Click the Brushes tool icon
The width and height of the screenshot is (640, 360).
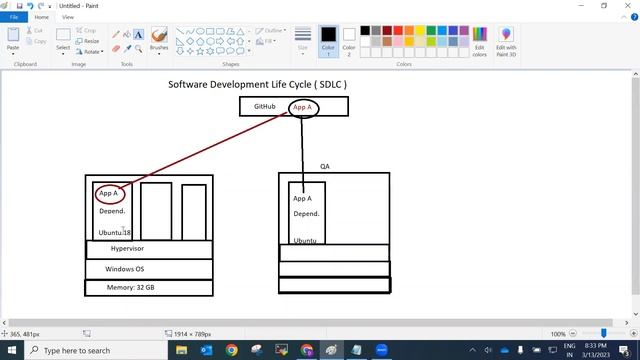[x=159, y=35]
